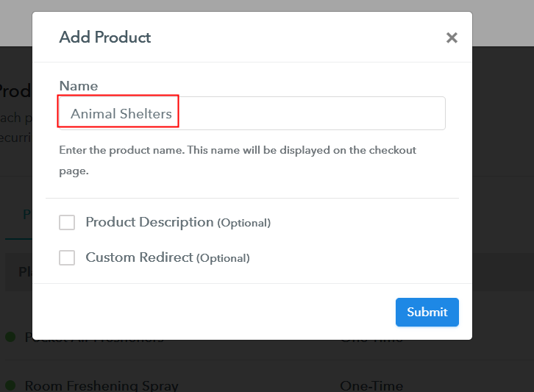The height and width of the screenshot is (392, 534).
Task: Click the Name input field
Action: [x=252, y=113]
